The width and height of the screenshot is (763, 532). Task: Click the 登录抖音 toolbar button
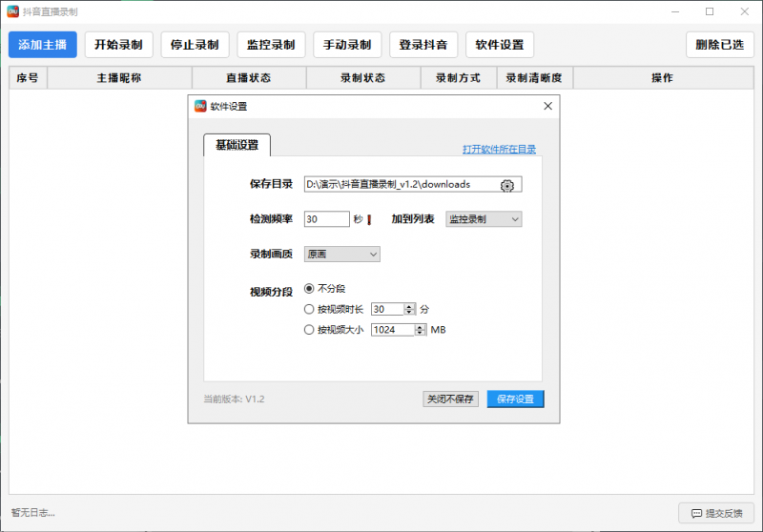(x=423, y=45)
